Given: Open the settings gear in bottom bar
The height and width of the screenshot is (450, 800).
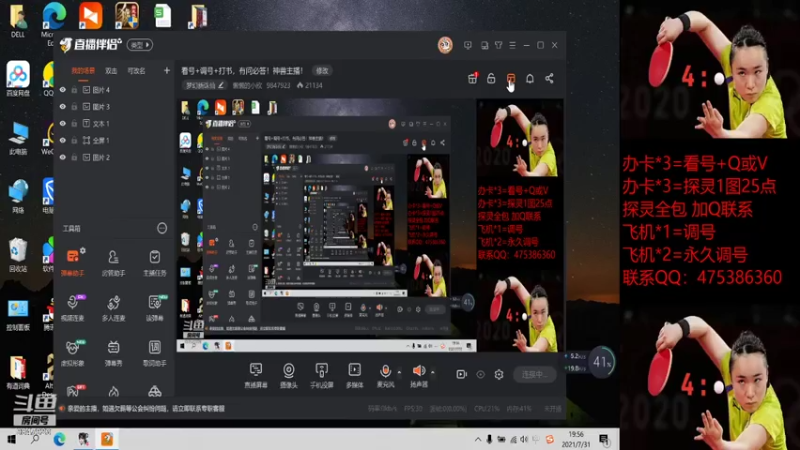Looking at the screenshot, I should [499, 374].
